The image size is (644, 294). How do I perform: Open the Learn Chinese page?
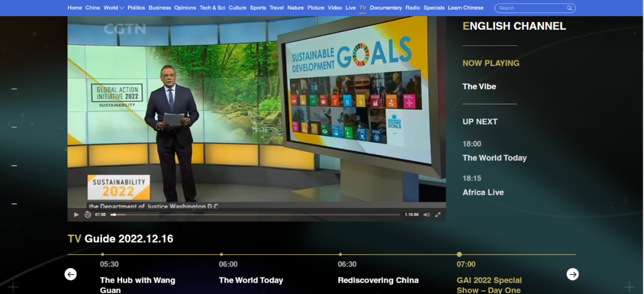pos(466,8)
